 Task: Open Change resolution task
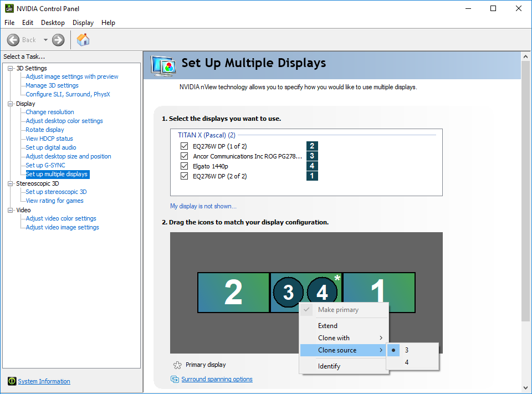(50, 112)
